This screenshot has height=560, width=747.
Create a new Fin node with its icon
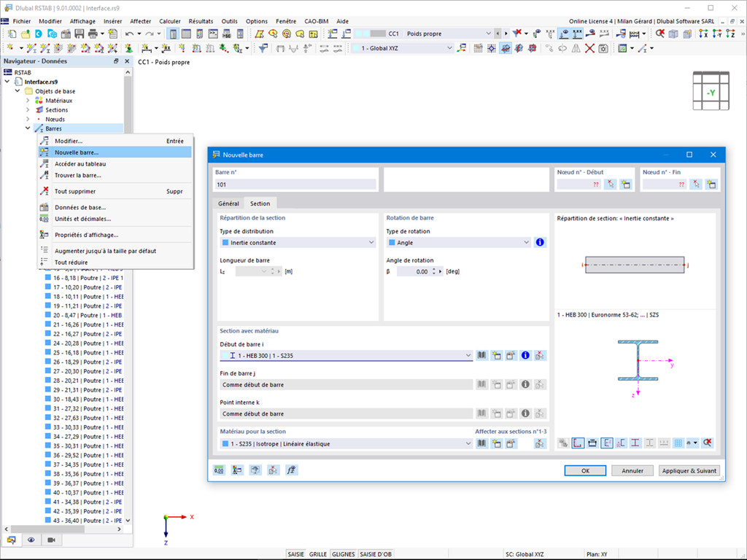pyautogui.click(x=711, y=184)
